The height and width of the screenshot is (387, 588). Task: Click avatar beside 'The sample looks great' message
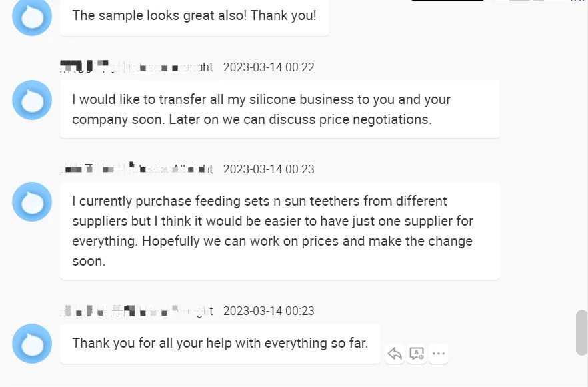(x=32, y=17)
